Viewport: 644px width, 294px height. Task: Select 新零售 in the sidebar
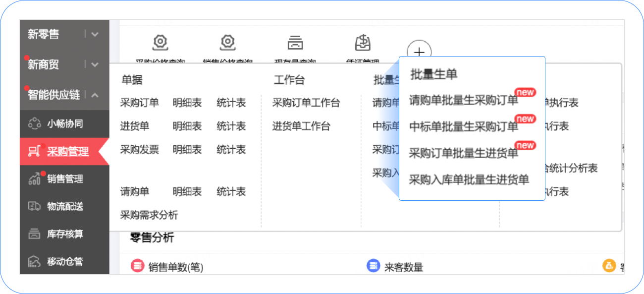pyautogui.click(x=43, y=34)
